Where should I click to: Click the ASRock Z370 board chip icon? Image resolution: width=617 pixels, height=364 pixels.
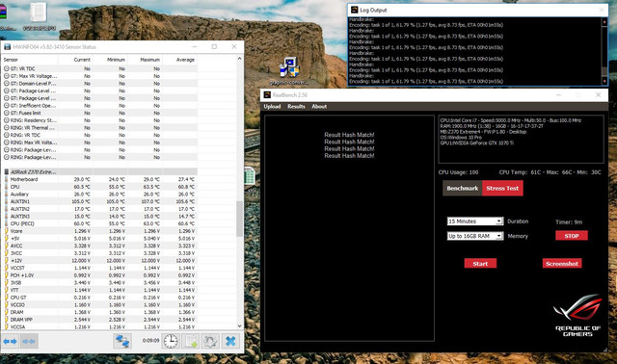pos(7,171)
